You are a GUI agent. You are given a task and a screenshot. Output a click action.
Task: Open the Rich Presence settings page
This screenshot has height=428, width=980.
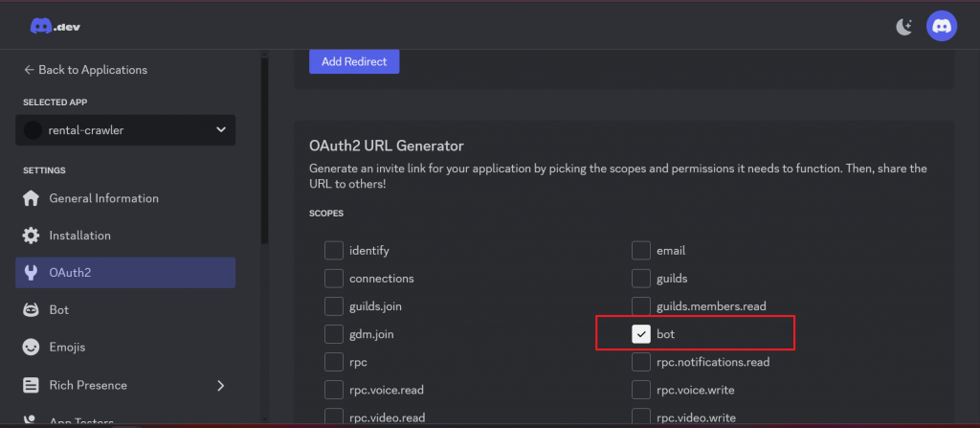(88, 385)
